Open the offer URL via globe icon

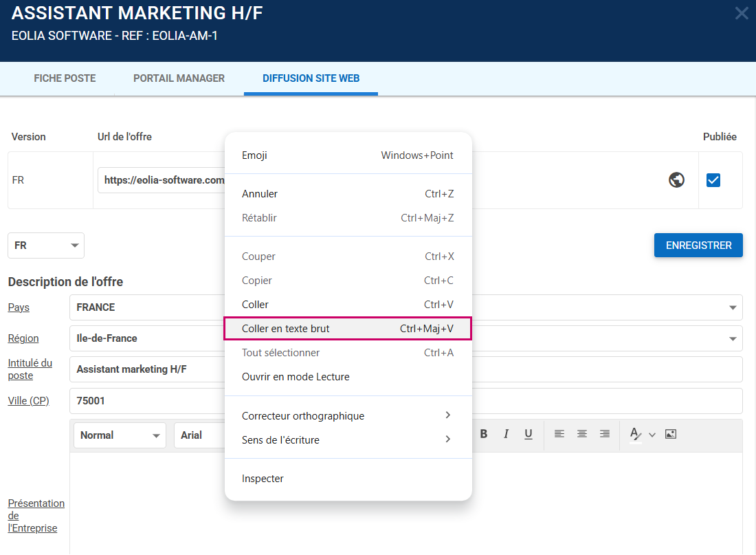click(677, 180)
